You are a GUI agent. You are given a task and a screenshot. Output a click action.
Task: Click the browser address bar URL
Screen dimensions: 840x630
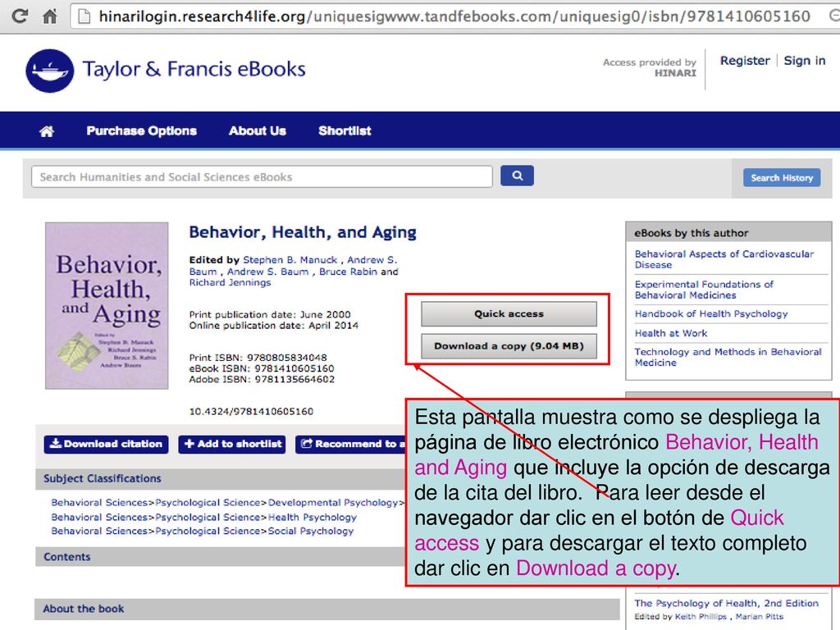454,16
